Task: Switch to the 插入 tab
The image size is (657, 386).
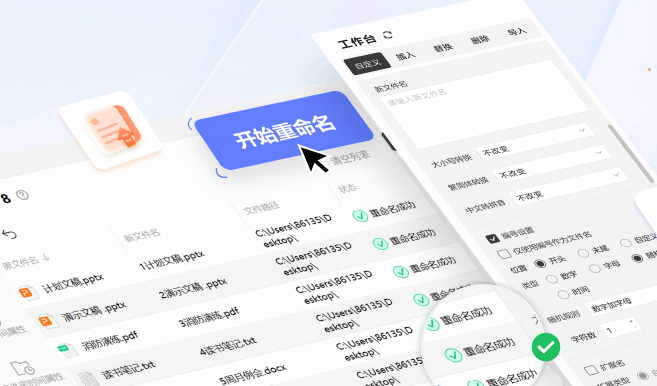Action: (406, 55)
